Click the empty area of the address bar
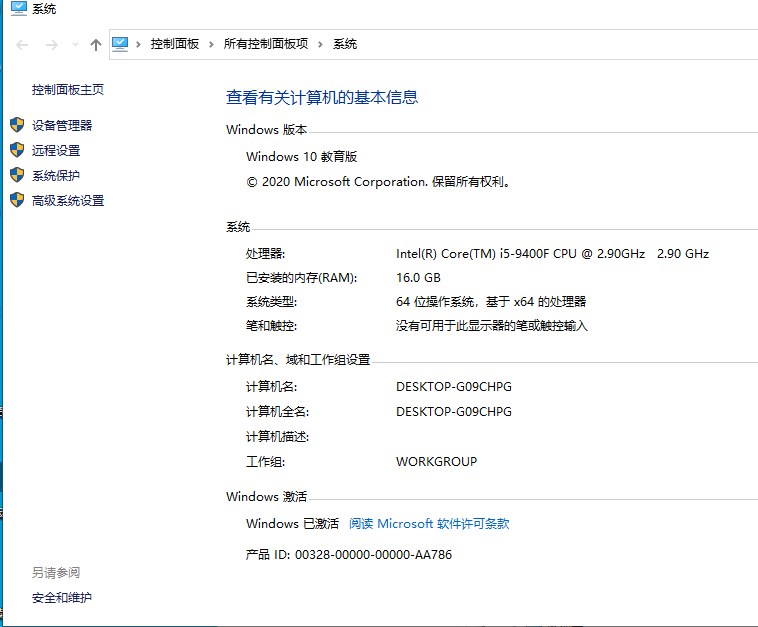The image size is (758, 627). [550, 44]
